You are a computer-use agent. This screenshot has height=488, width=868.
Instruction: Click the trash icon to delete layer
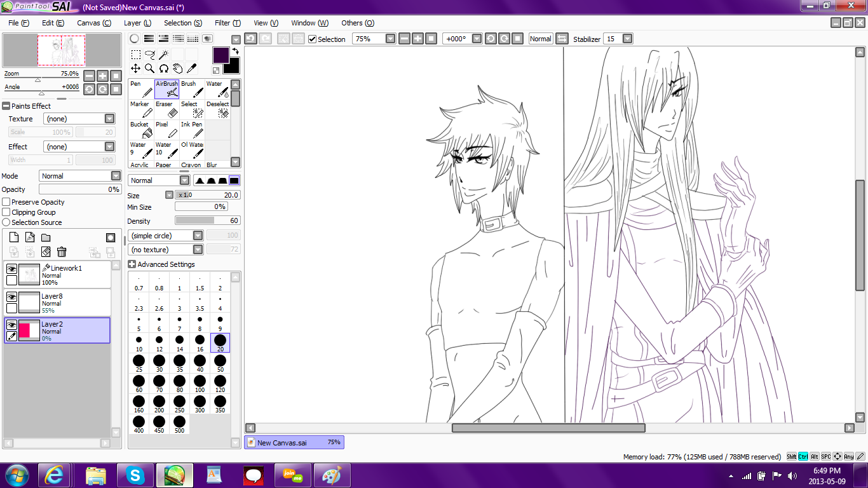62,252
